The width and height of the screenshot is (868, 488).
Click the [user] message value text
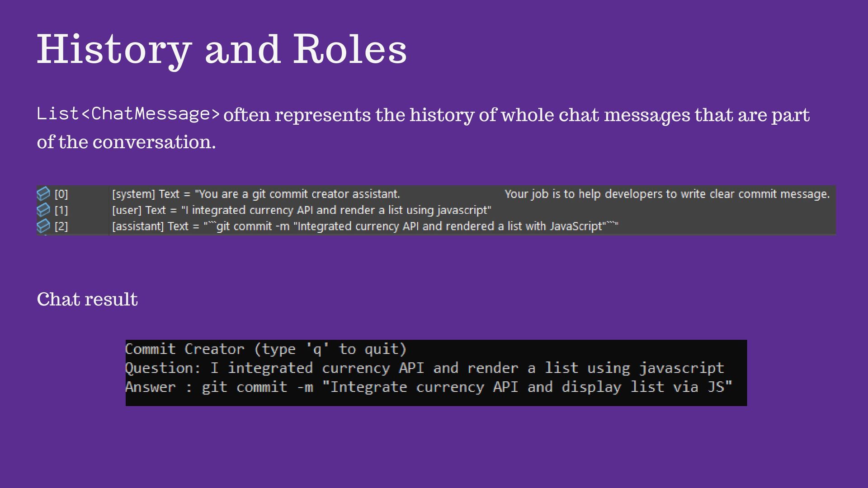point(301,210)
